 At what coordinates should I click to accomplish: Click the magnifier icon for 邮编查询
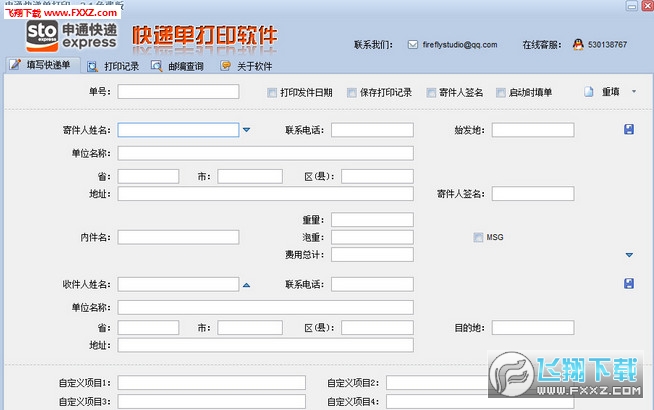[156, 66]
